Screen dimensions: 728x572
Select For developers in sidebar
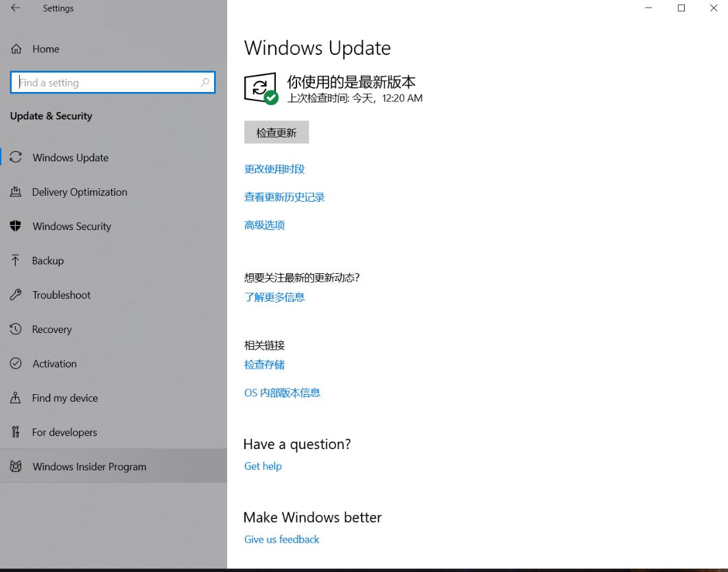114,433
